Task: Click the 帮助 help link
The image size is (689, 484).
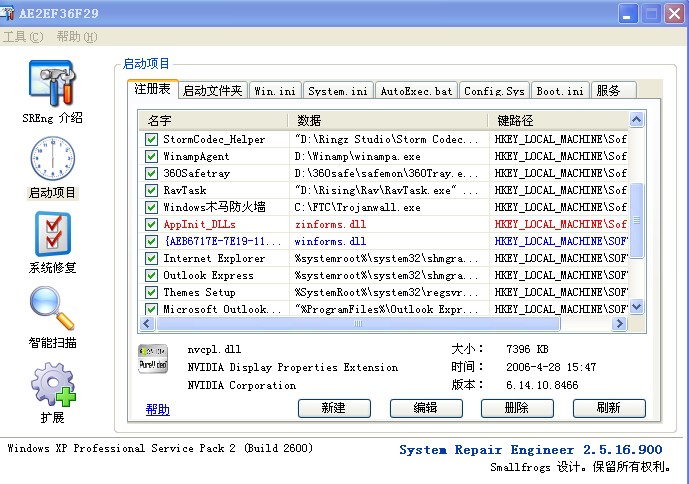Action: (157, 410)
